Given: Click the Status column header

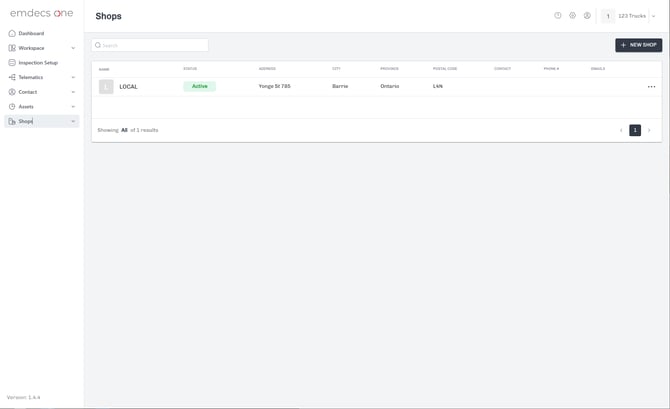Looking at the screenshot, I should [x=190, y=69].
